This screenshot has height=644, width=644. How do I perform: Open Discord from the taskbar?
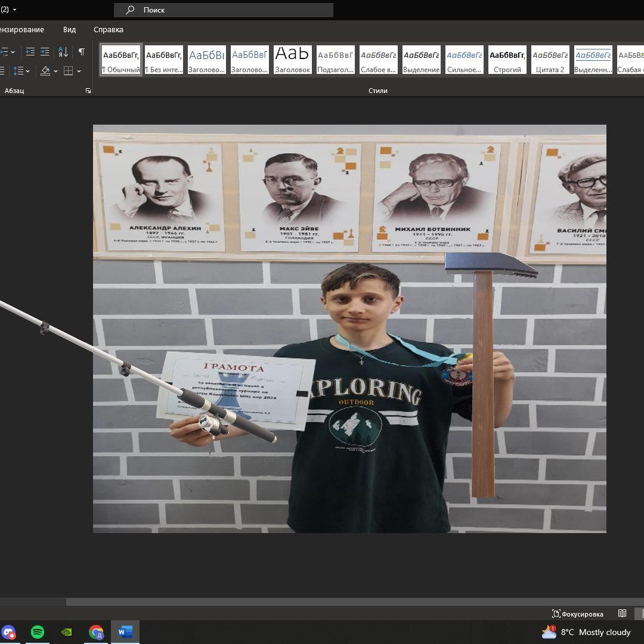[8, 632]
